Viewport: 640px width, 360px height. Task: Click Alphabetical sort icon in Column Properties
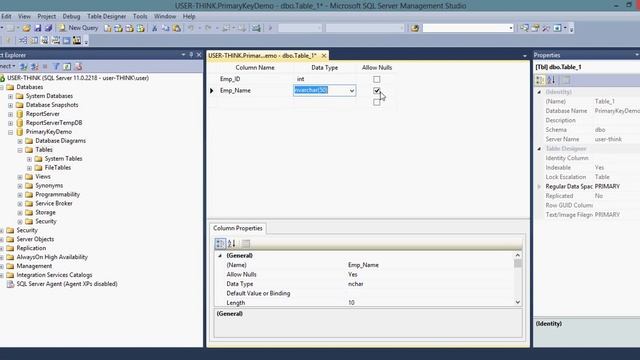coord(231,244)
